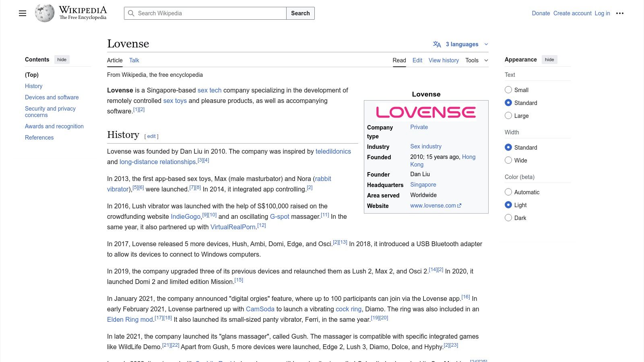Select Light color mode
The height and width of the screenshot is (362, 644).
[x=508, y=205]
